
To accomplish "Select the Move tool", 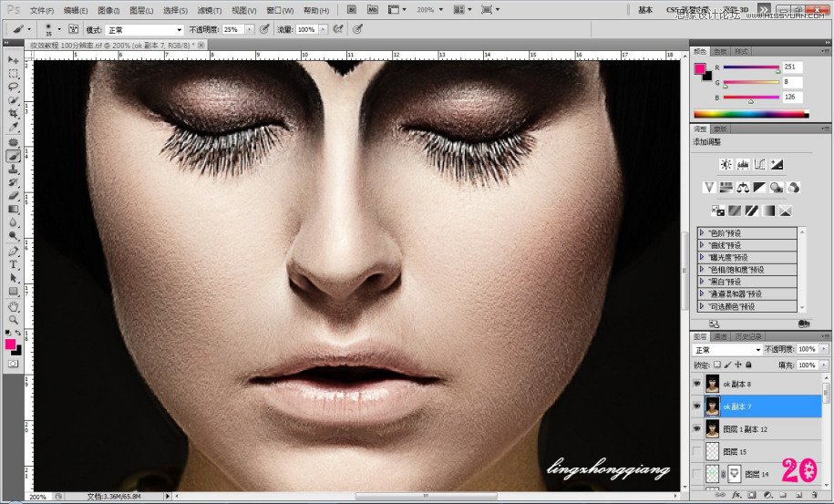I will click(13, 60).
